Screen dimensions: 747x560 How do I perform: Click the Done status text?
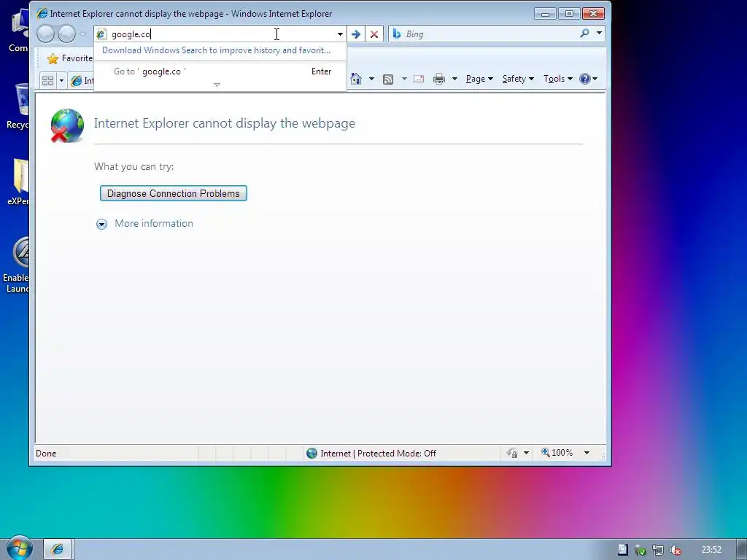click(x=46, y=454)
